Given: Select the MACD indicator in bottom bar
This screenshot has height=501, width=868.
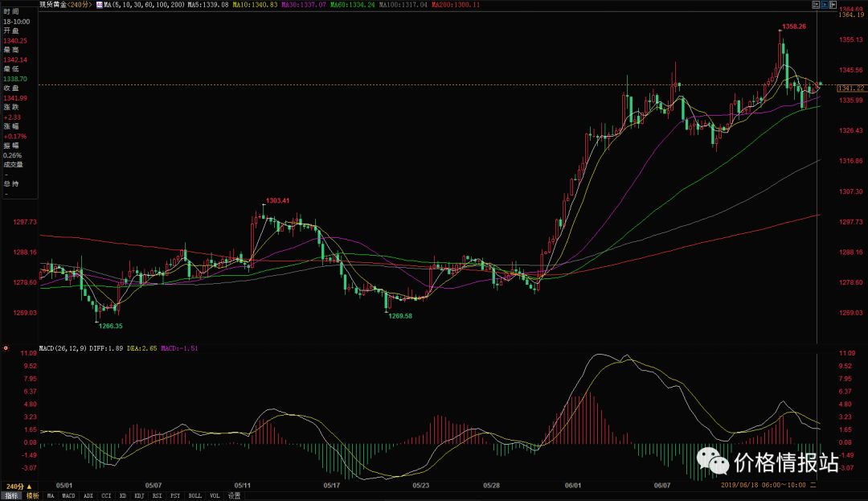Looking at the screenshot, I should (68, 496).
